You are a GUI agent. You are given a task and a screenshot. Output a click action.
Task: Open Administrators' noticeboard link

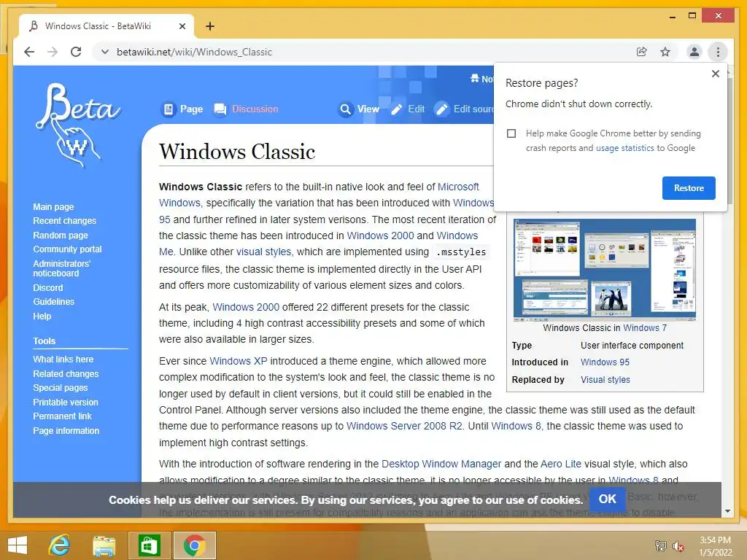[61, 268]
